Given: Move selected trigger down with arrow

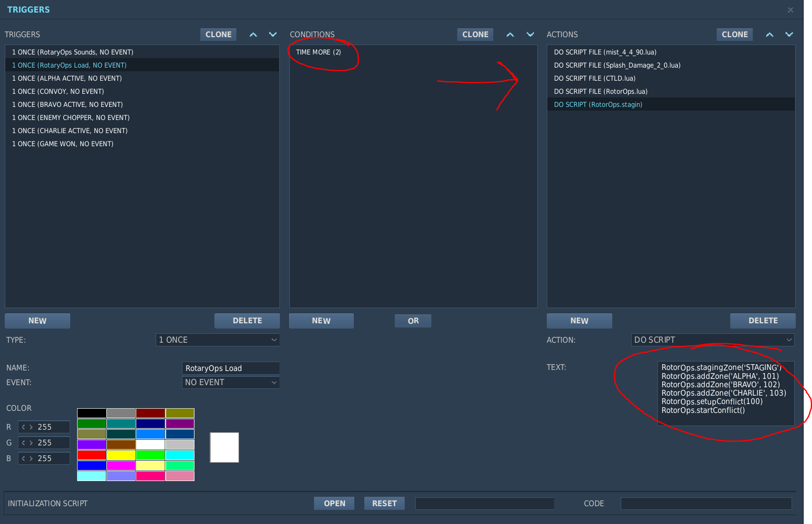Looking at the screenshot, I should tap(273, 35).
